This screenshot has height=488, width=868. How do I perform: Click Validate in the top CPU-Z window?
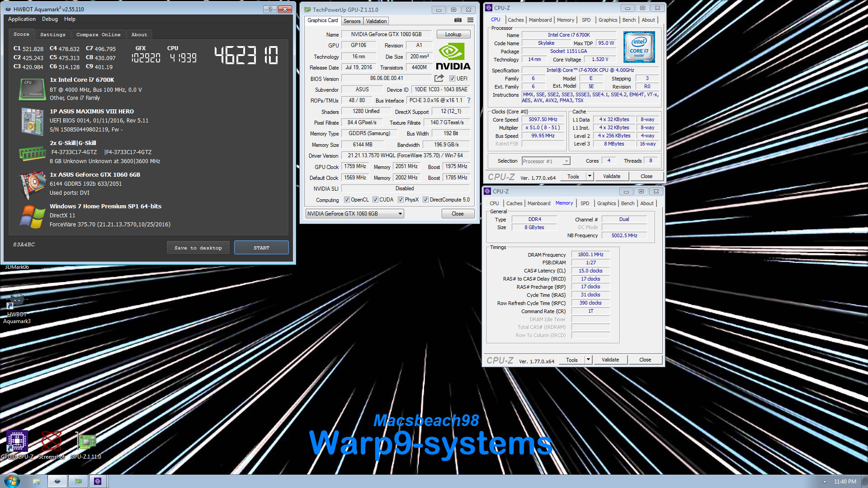[612, 176]
